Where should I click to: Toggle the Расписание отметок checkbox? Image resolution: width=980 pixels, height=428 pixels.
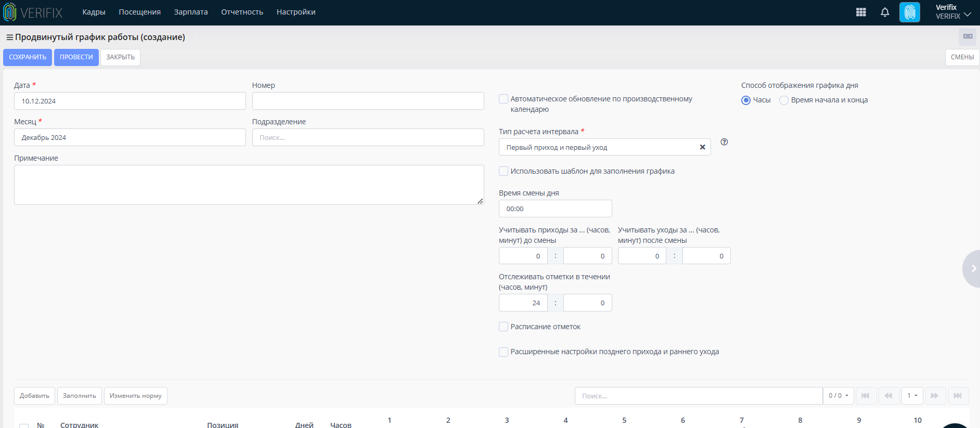coord(504,327)
